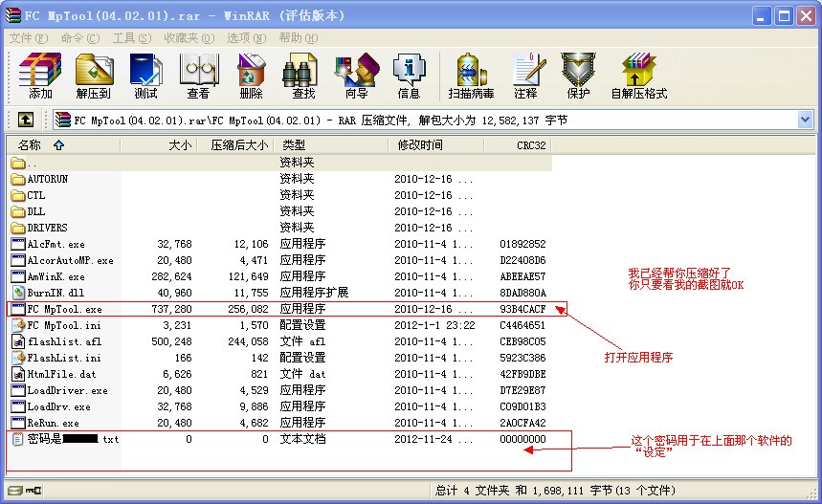
Task: Click the 测试 (Test) toolbar icon
Action: [146, 76]
